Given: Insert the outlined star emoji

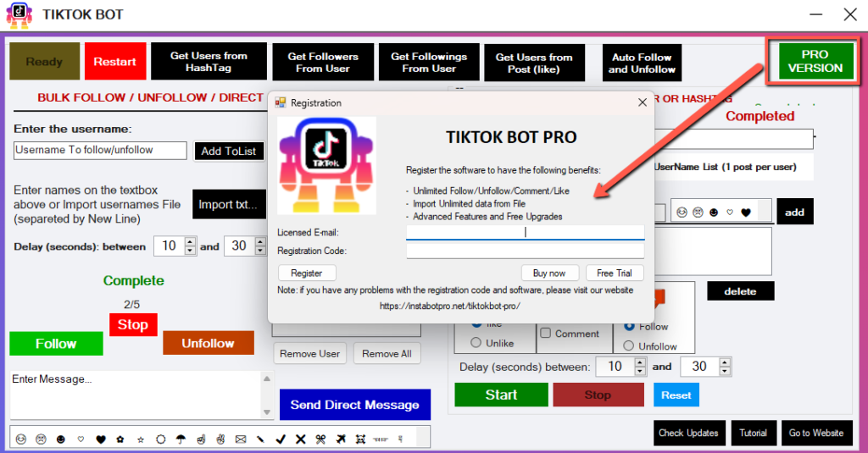Looking at the screenshot, I should tap(141, 439).
